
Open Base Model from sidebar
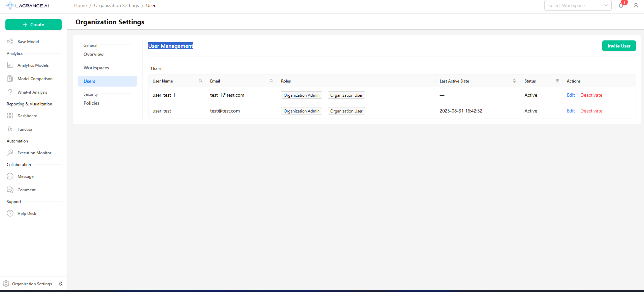(28, 41)
